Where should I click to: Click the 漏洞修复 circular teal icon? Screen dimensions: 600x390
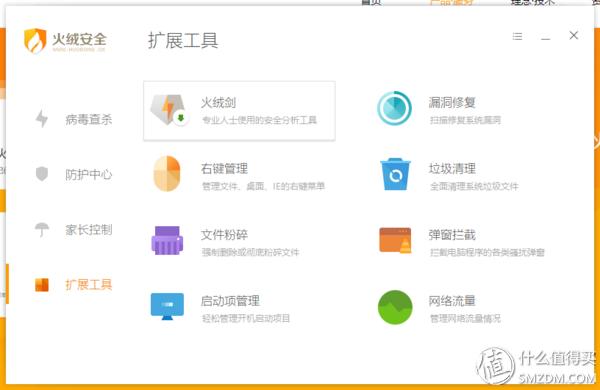point(395,108)
